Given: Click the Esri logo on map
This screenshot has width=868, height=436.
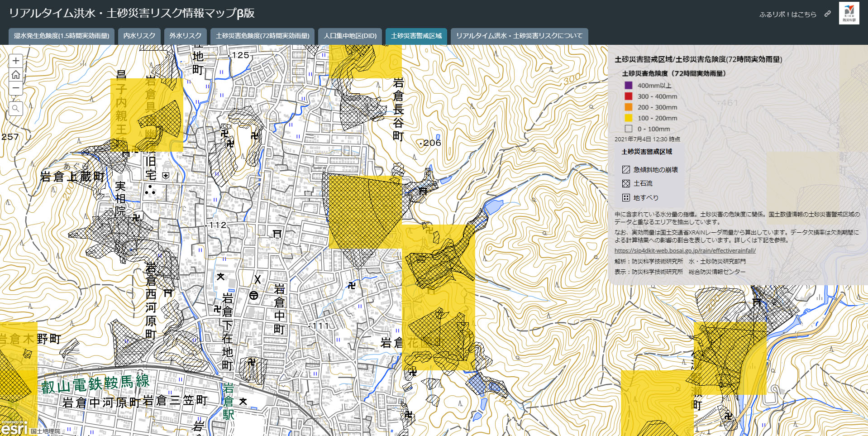Looking at the screenshot, I should pyautogui.click(x=14, y=428).
